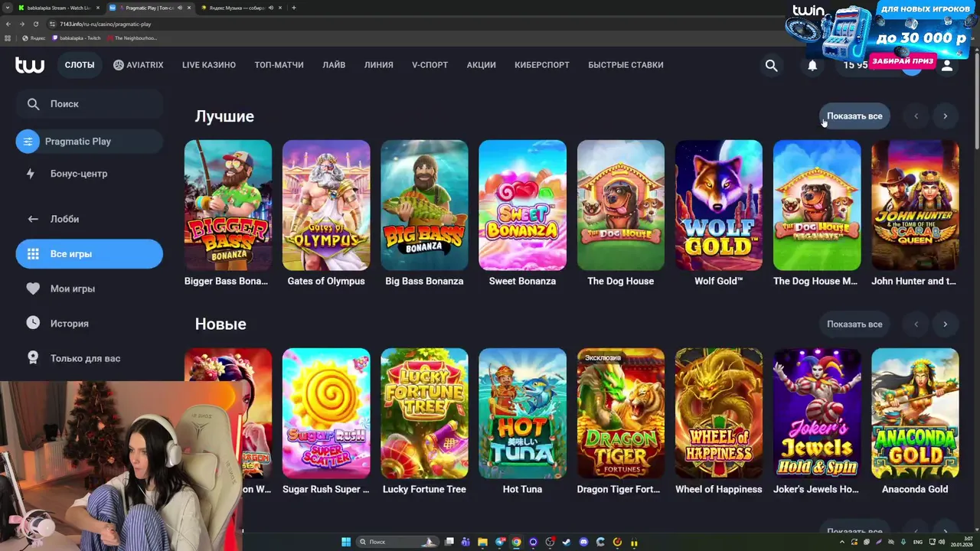This screenshot has height=551, width=980.
Task: Go to previous Лучшие carousel page
Action: (916, 116)
